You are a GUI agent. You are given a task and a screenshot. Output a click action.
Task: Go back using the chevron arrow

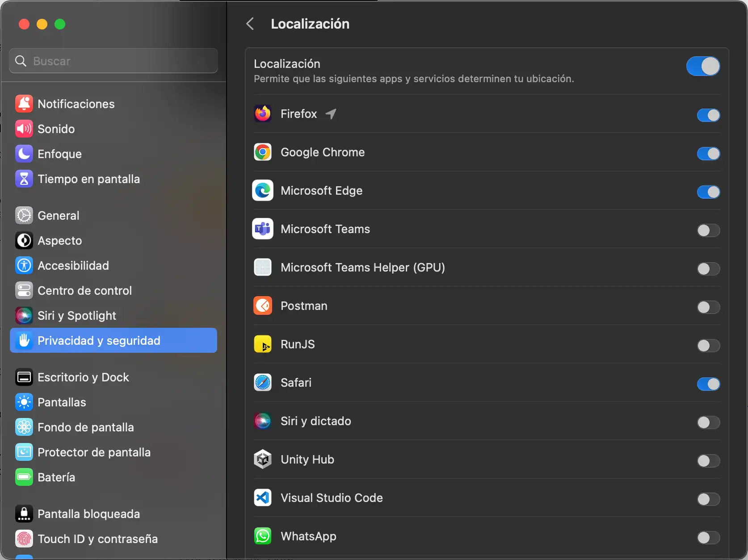pyautogui.click(x=250, y=24)
